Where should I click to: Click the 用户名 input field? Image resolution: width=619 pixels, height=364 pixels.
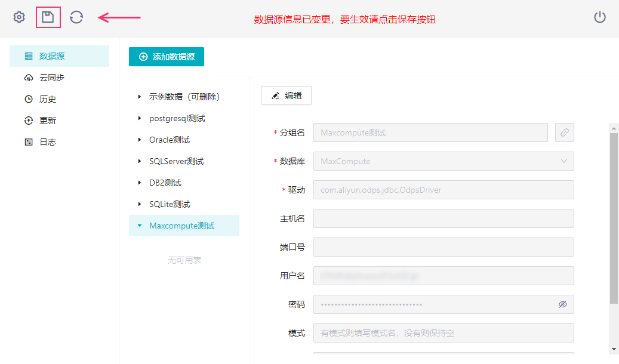click(x=444, y=276)
